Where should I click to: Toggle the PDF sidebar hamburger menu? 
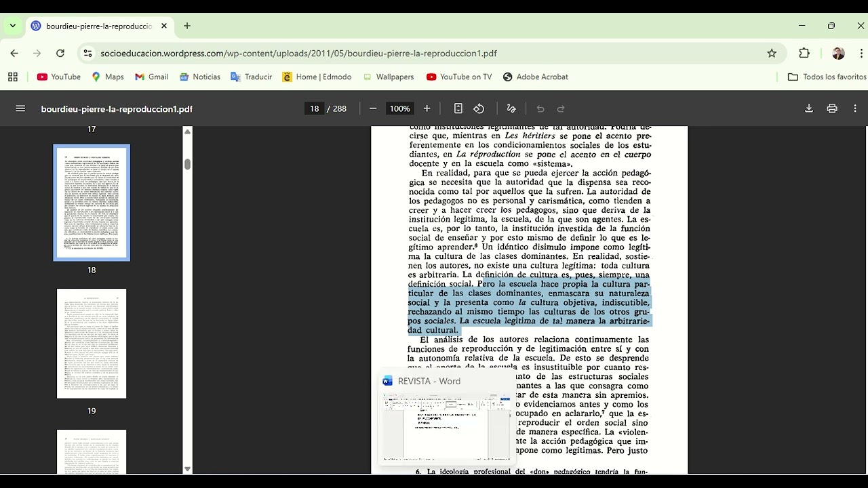click(20, 108)
